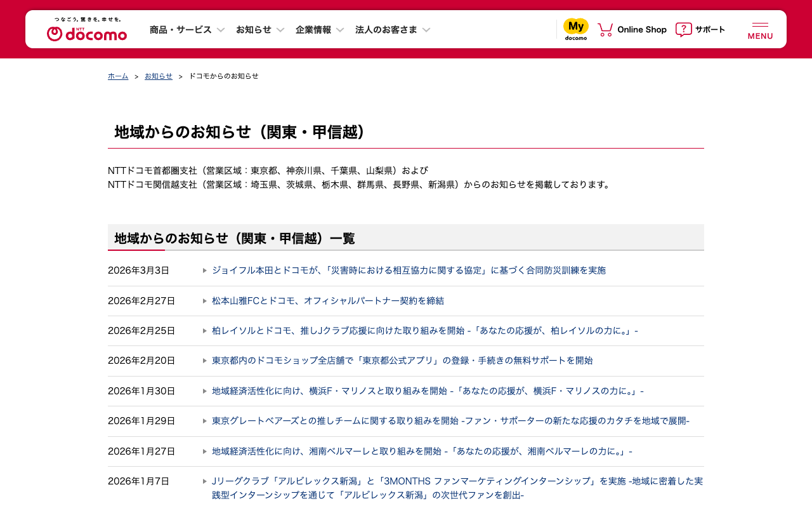
Task: Go to お知らせ breadcrumb link
Action: coord(159,76)
